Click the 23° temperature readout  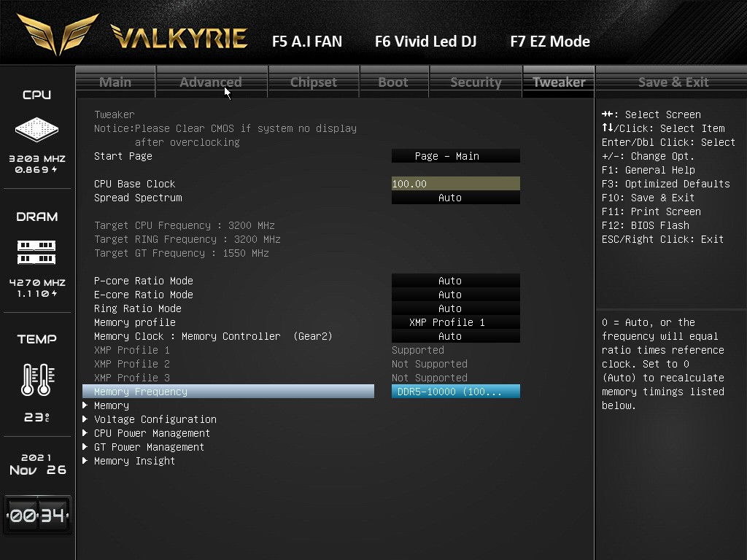[x=36, y=418]
